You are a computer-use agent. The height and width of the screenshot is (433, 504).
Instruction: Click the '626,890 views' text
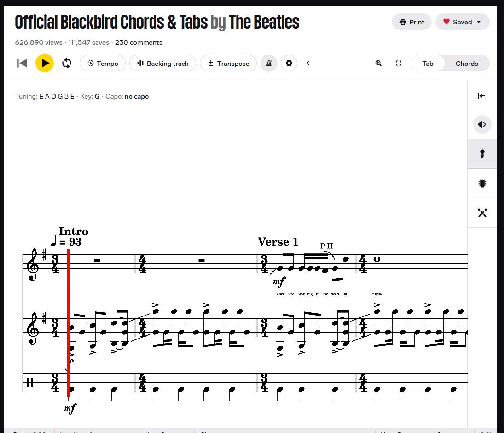39,42
